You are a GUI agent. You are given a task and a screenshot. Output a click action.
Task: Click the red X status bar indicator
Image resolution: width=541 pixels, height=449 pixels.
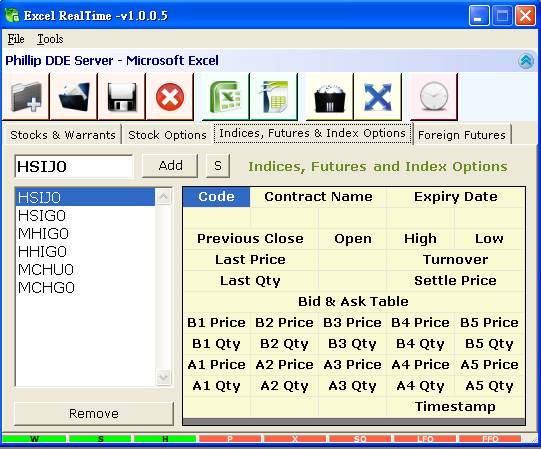295,439
